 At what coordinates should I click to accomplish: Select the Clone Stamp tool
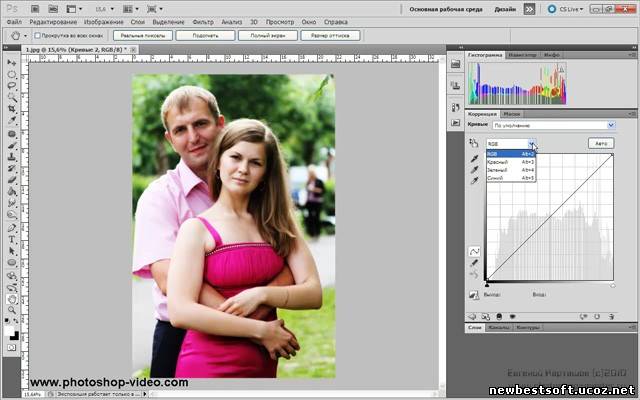11,157
